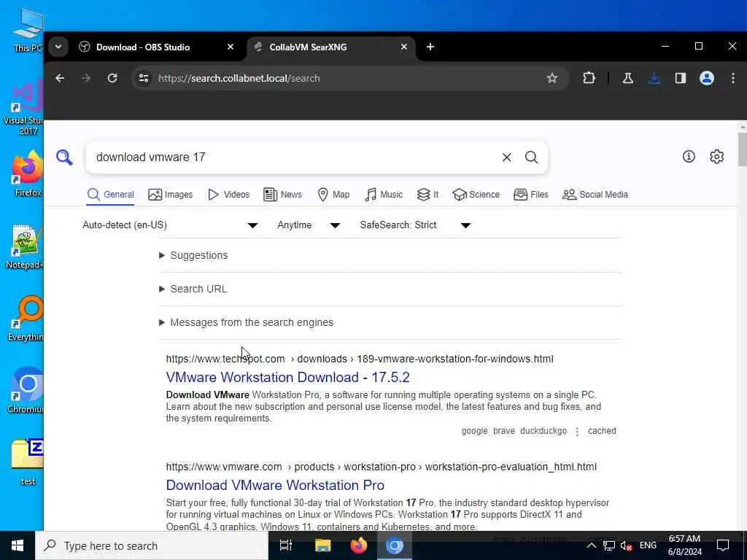Click the SearXNG logo magnifier icon
The width and height of the screenshot is (747, 560).
[x=64, y=157]
